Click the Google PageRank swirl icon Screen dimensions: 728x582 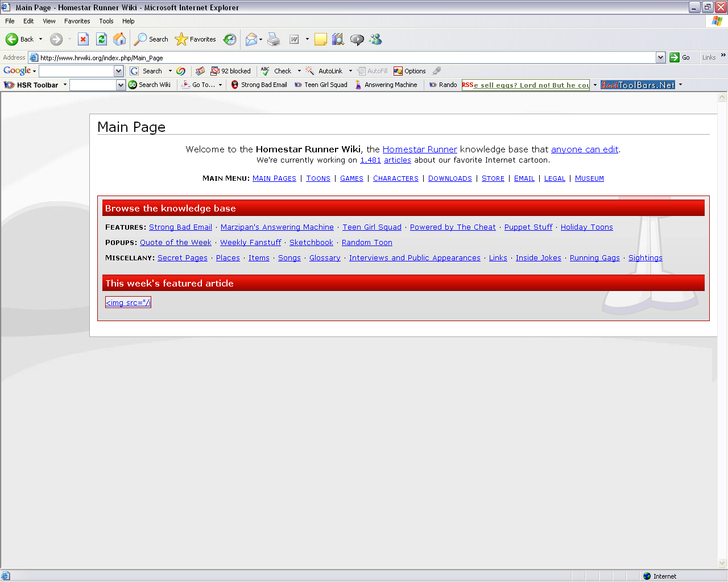point(181,71)
